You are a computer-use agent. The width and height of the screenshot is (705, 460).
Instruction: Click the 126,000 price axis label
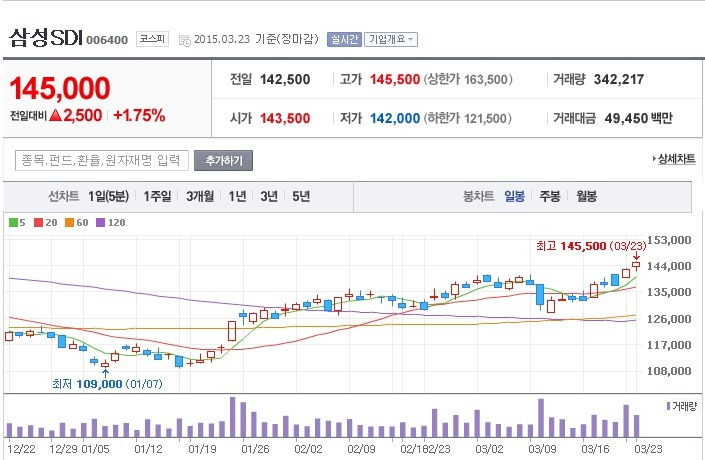click(x=669, y=319)
